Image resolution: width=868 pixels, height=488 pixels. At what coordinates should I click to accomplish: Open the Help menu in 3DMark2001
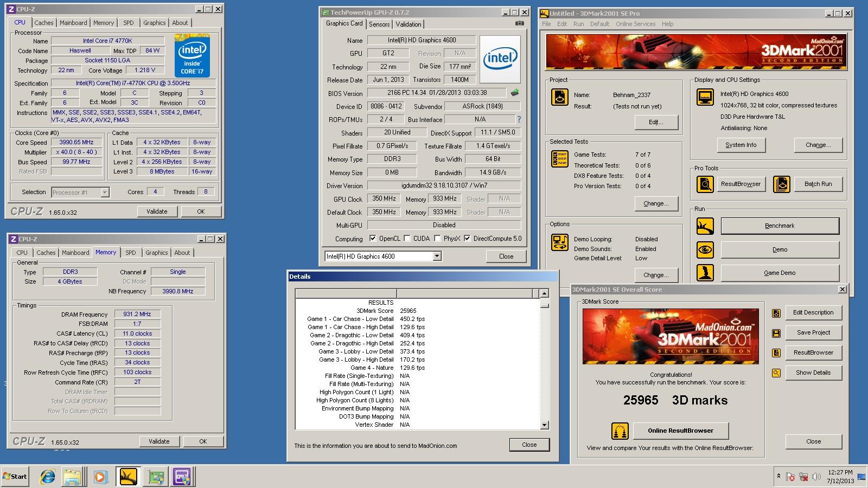667,24
